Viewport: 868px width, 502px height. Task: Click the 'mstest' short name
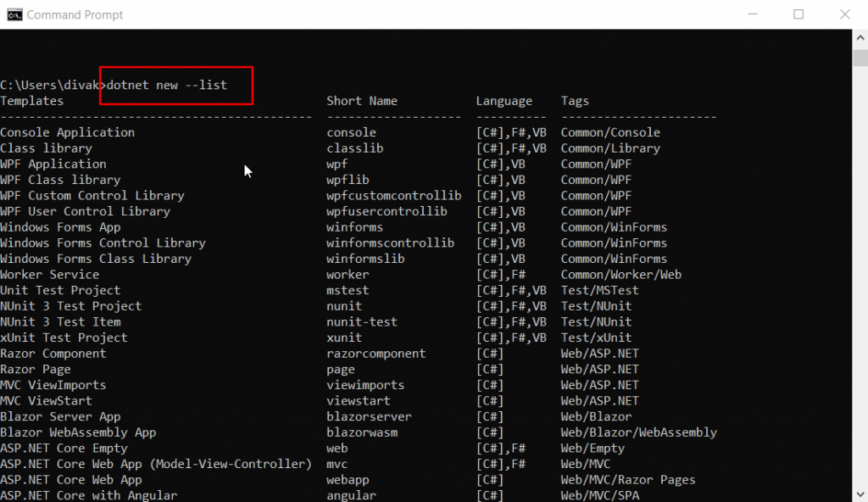click(348, 290)
